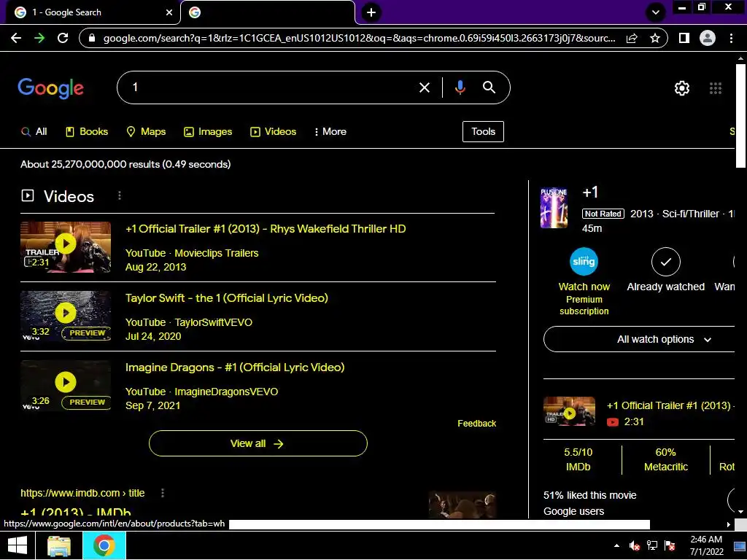Go back to the previous page
Viewport: 747px width, 560px height.
(x=16, y=38)
